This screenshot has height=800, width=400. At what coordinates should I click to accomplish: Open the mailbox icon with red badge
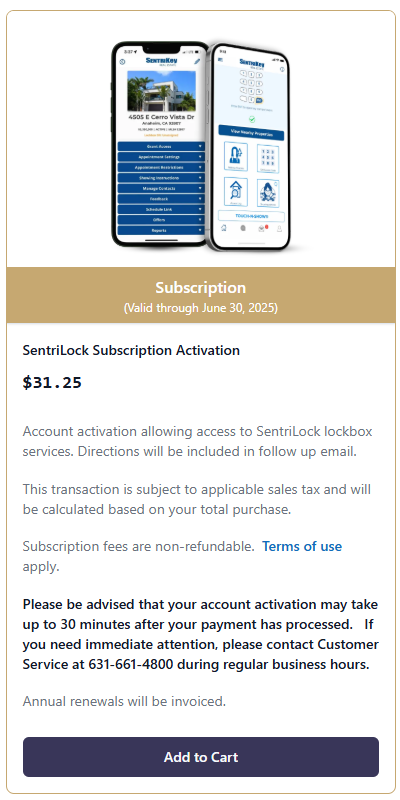click(x=262, y=228)
